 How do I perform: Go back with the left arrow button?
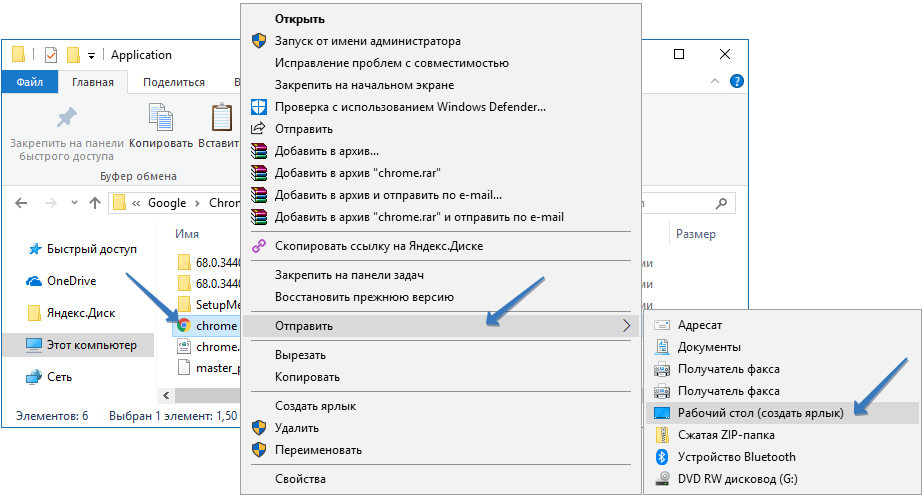pos(22,203)
